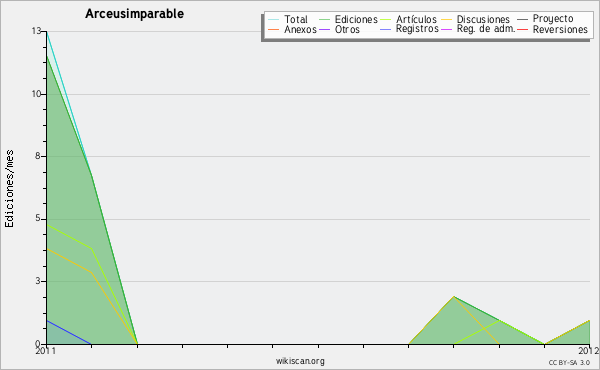Click the y-axis value 8
600x370 pixels.
click(38, 156)
